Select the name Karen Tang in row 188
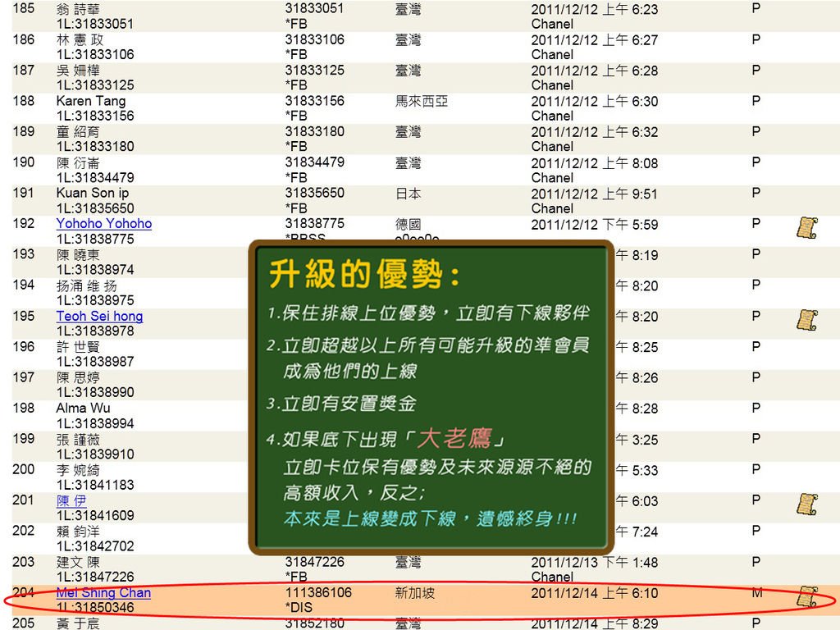This screenshot has width=840, height=630. 91,101
